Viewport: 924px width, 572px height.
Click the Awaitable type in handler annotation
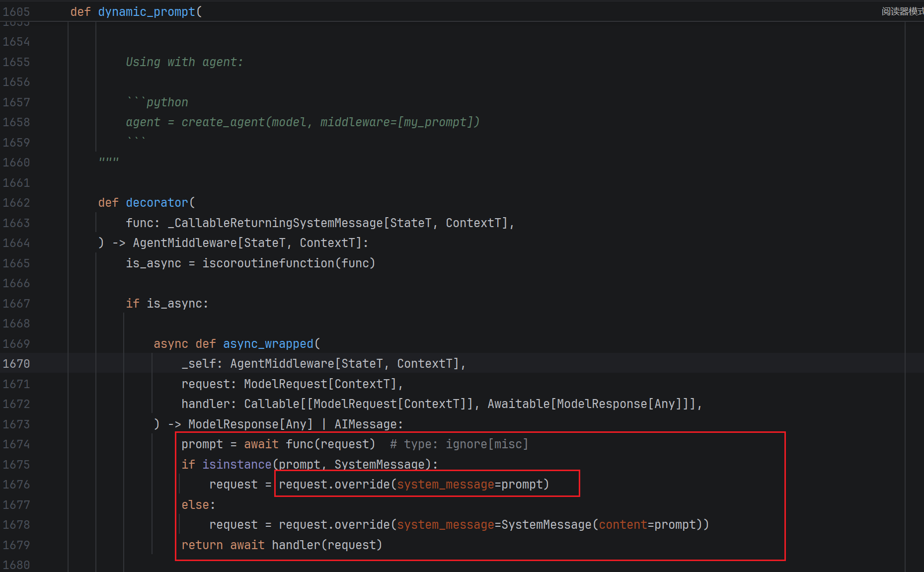[519, 404]
